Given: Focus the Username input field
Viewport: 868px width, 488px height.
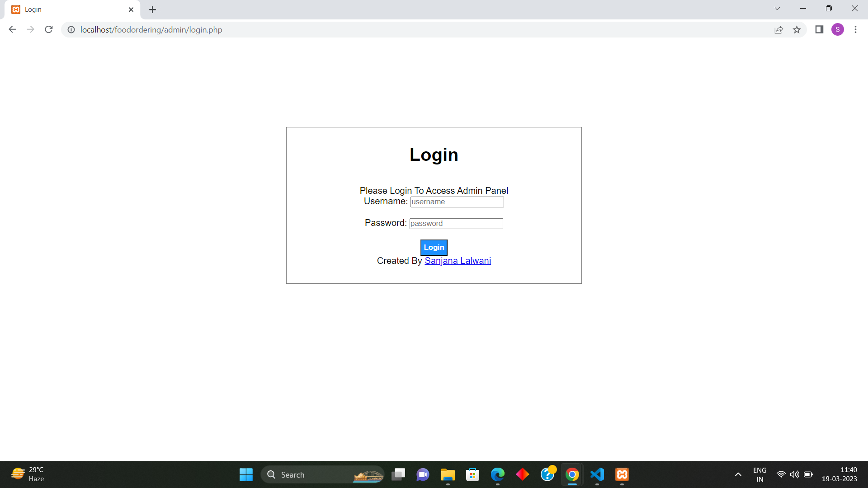Looking at the screenshot, I should 457,202.
